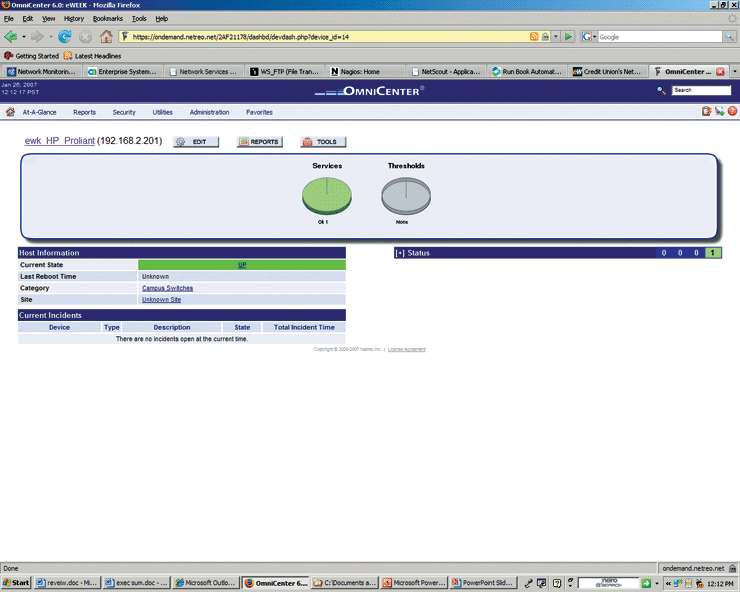Open the Security nav menu
The image size is (740, 592).
pos(124,112)
